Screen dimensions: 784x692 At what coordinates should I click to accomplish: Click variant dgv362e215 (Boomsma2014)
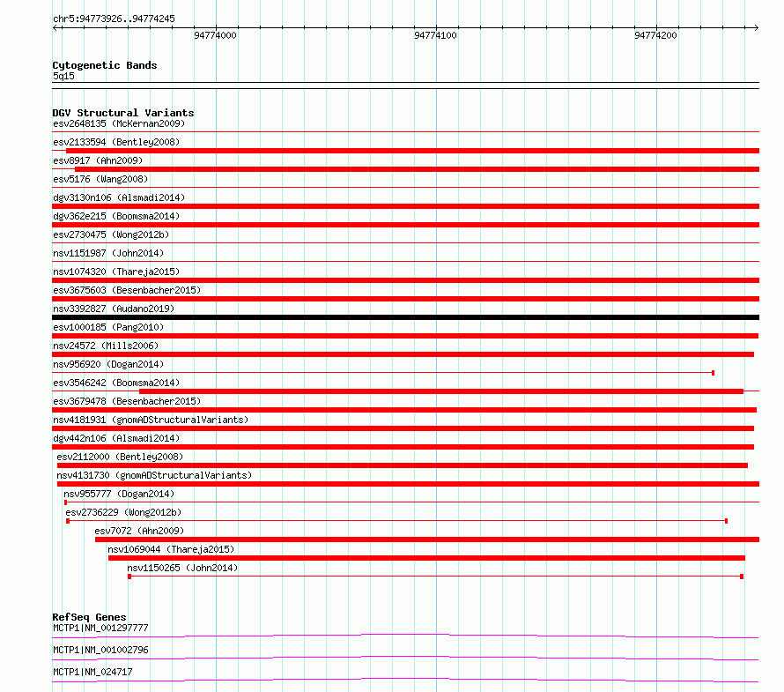[x=116, y=216]
